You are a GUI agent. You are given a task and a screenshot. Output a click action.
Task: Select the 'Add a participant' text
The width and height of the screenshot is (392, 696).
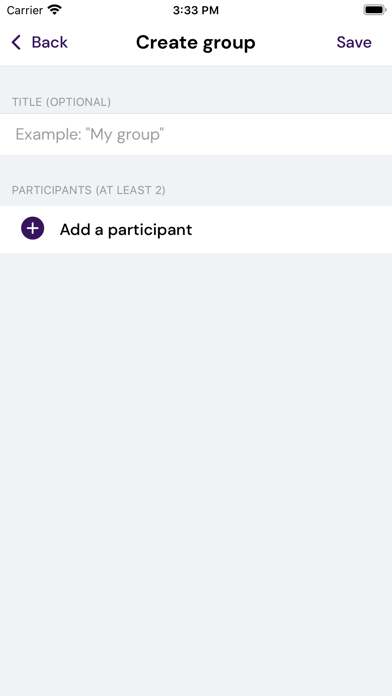tap(126, 229)
